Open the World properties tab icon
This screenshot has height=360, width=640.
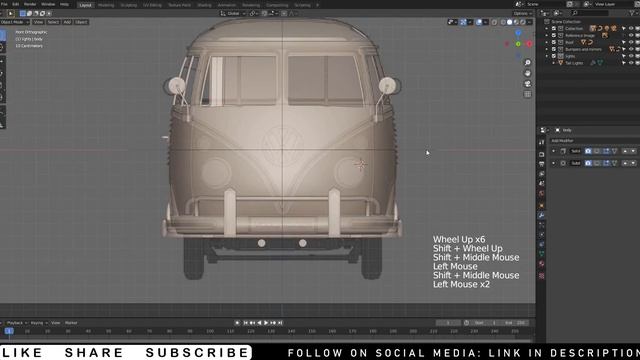542,193
